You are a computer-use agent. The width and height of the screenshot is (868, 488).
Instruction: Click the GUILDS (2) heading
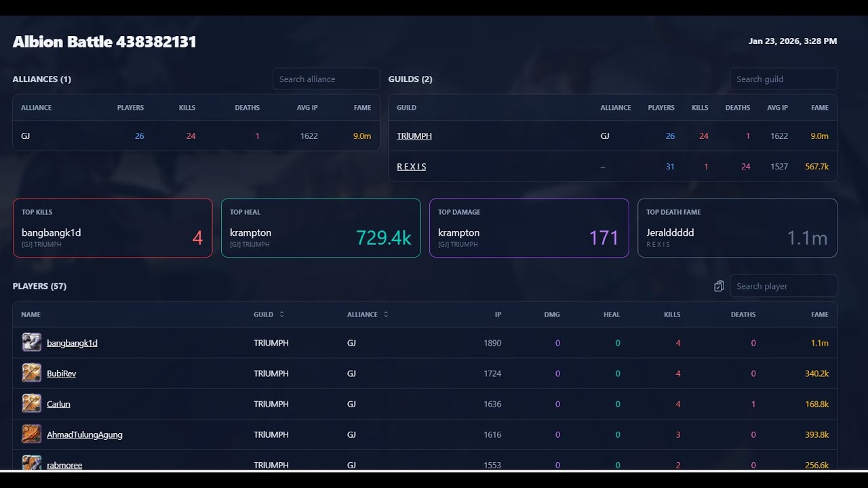[x=410, y=79]
